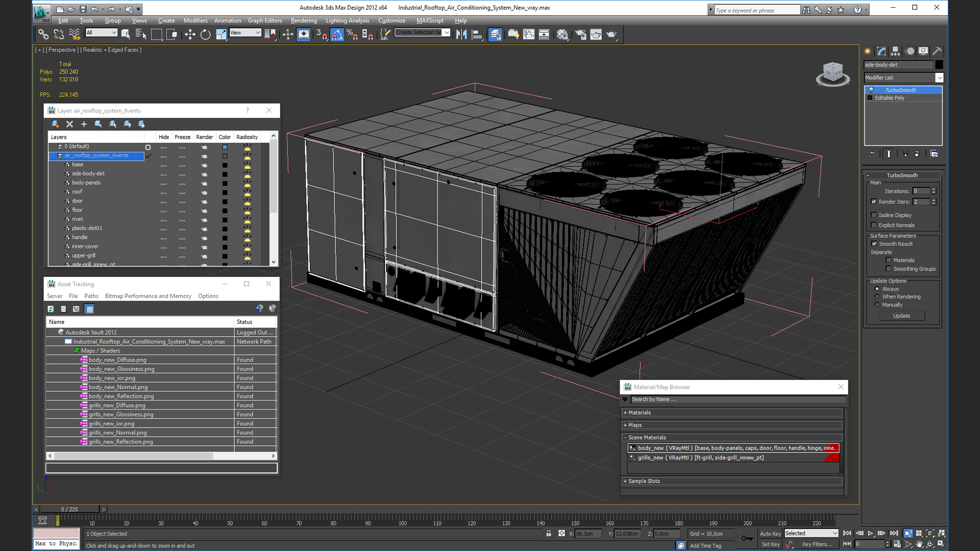Open the MAXScript menu
The width and height of the screenshot is (980, 551).
point(430,20)
